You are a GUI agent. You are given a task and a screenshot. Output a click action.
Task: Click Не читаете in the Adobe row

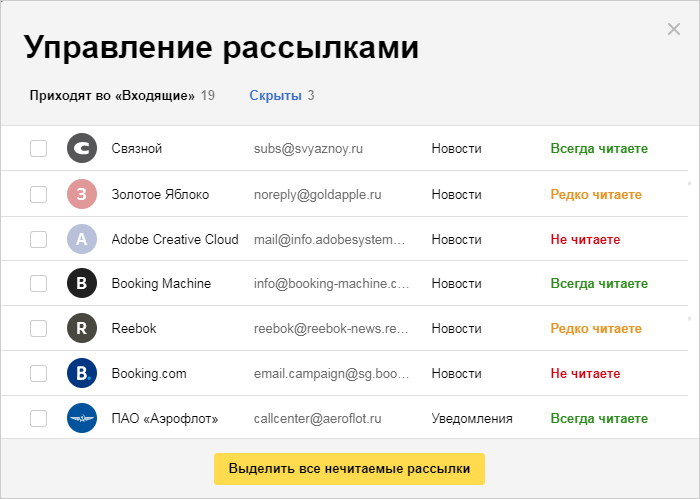pos(585,239)
